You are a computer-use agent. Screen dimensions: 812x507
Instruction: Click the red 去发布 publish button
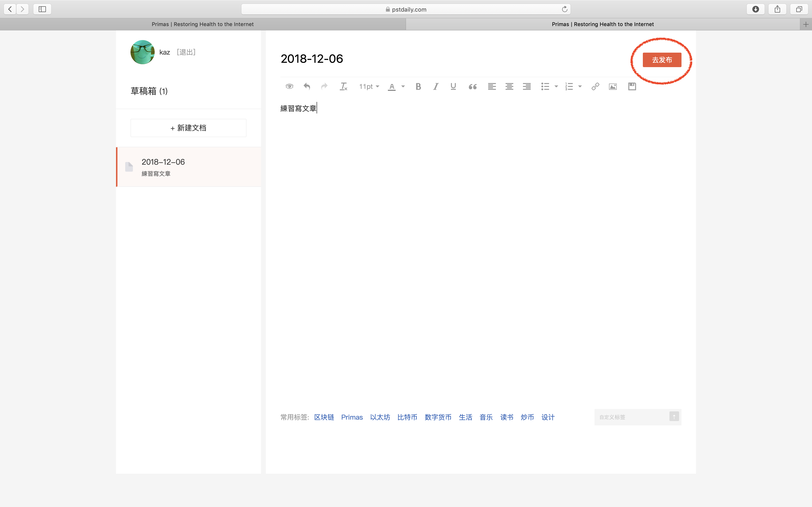click(662, 60)
